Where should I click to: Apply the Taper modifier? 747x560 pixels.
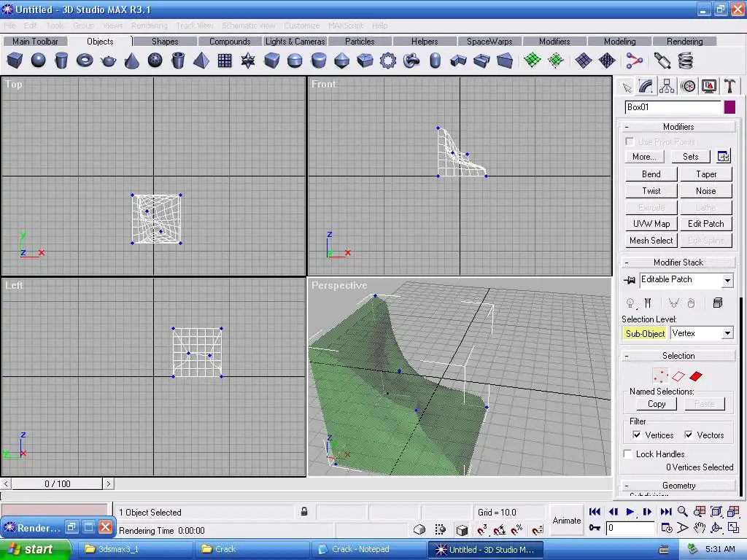point(705,174)
